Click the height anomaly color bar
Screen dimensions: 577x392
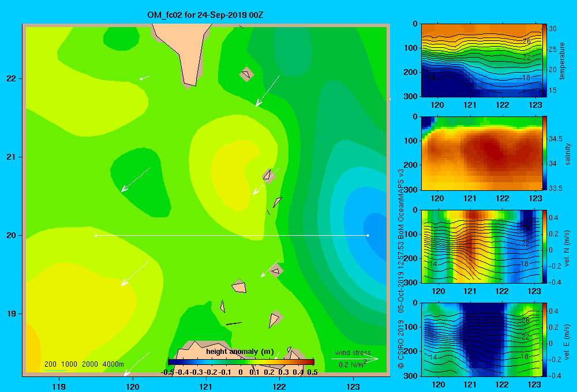coord(241,362)
